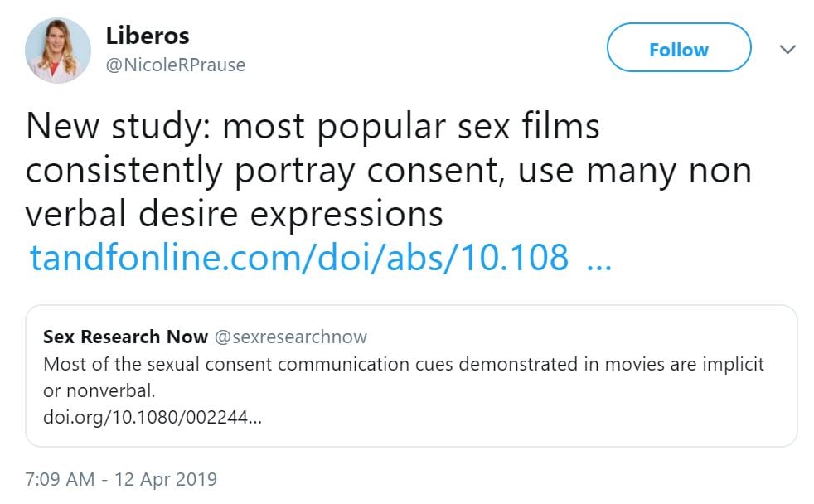Click the 7:09 AM - 12 Apr 2019 timestamp
This screenshot has width=814, height=504.
click(x=121, y=479)
